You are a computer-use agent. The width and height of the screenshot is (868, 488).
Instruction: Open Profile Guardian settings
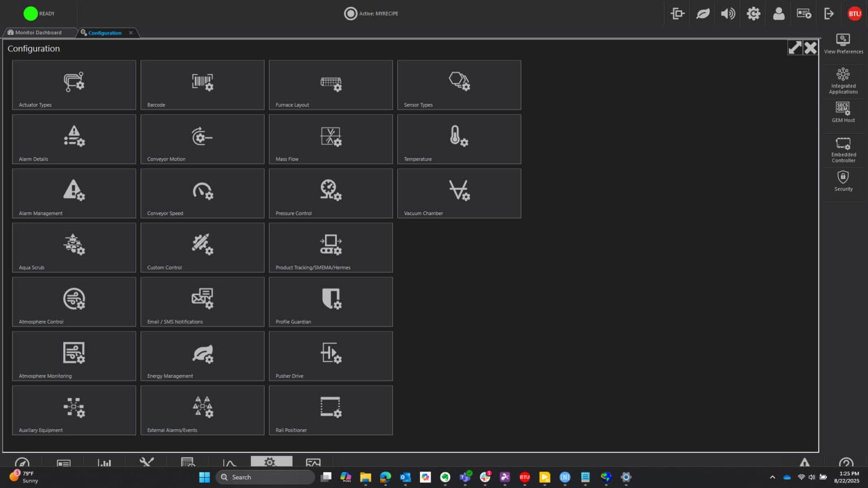click(331, 302)
